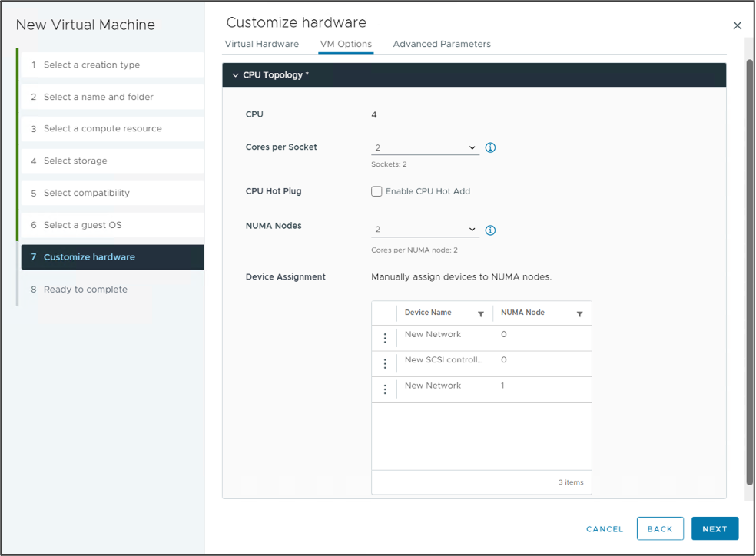Collapse the CPU Topology section
Image resolution: width=756 pixels, height=556 pixels.
(x=236, y=75)
